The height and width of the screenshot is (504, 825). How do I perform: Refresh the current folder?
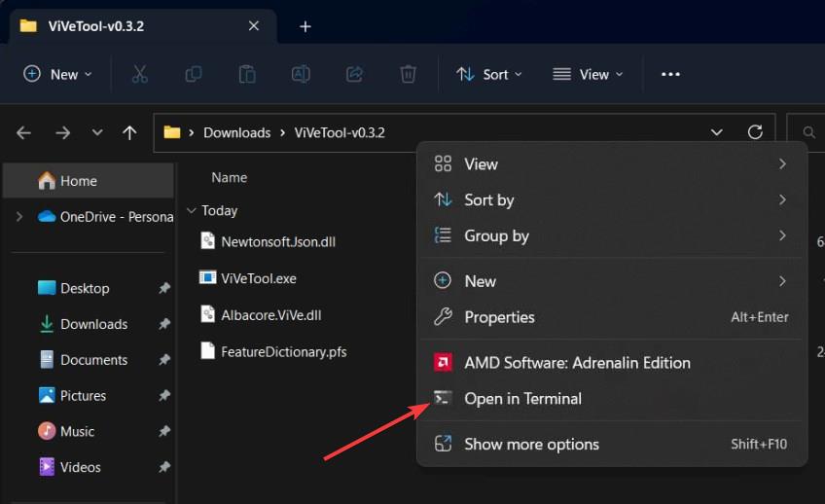point(755,132)
